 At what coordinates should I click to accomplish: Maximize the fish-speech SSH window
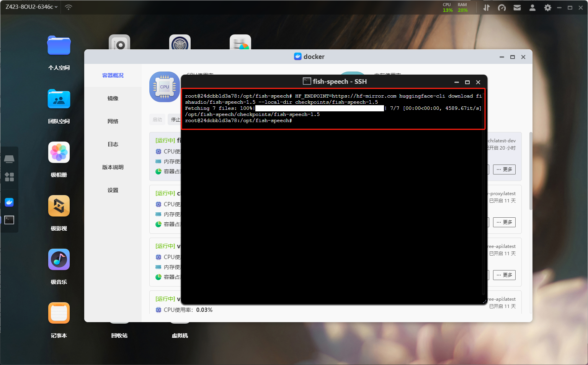[467, 82]
